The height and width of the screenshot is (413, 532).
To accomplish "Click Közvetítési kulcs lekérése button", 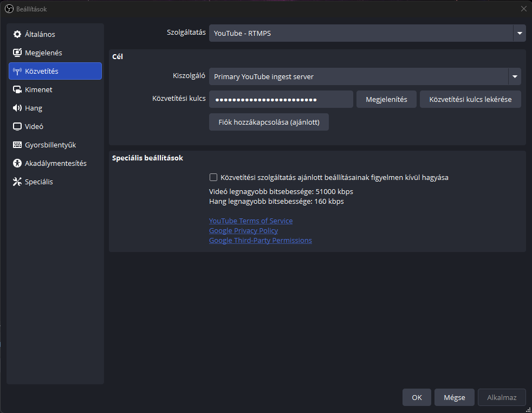I will click(470, 100).
